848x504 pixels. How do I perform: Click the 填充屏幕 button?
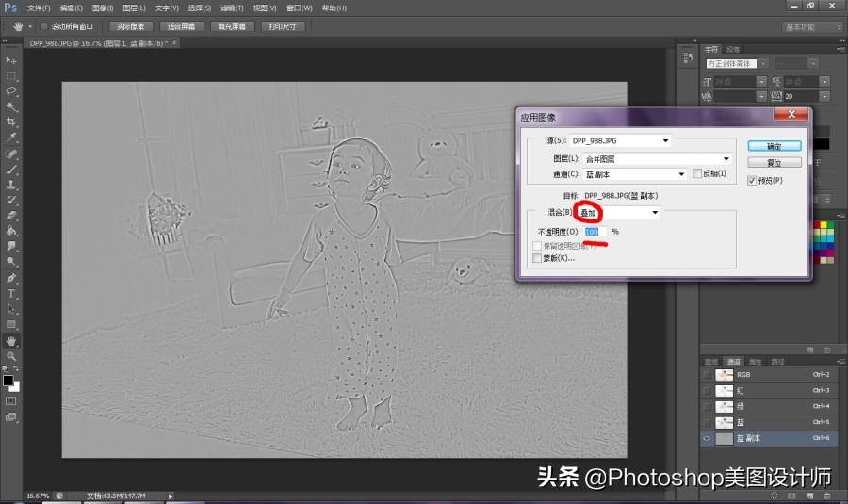[x=232, y=26]
